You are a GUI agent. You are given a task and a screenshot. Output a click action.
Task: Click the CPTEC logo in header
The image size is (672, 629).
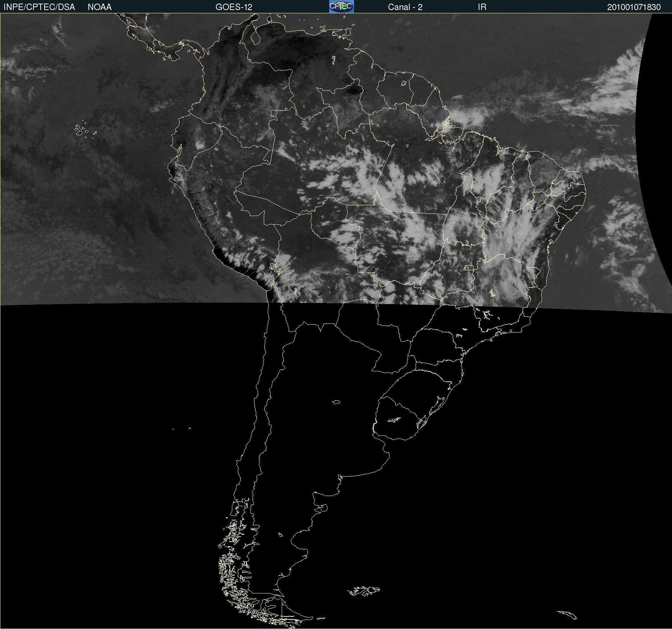point(341,6)
